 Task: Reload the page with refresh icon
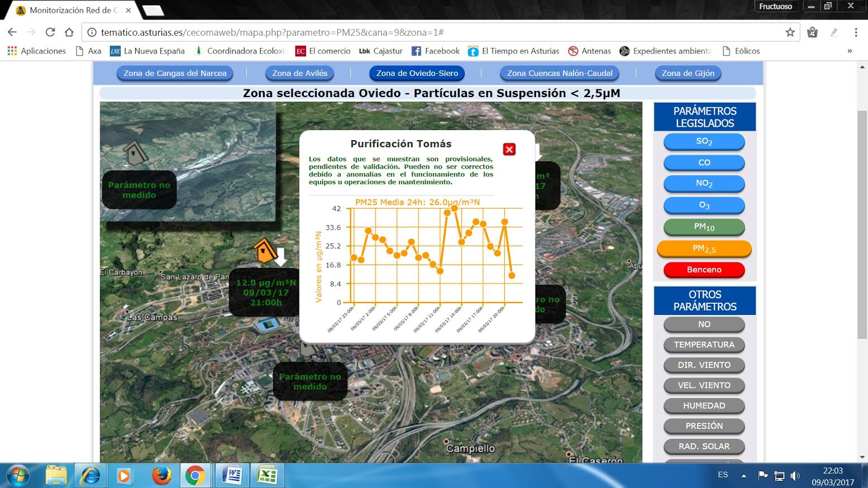[x=50, y=32]
